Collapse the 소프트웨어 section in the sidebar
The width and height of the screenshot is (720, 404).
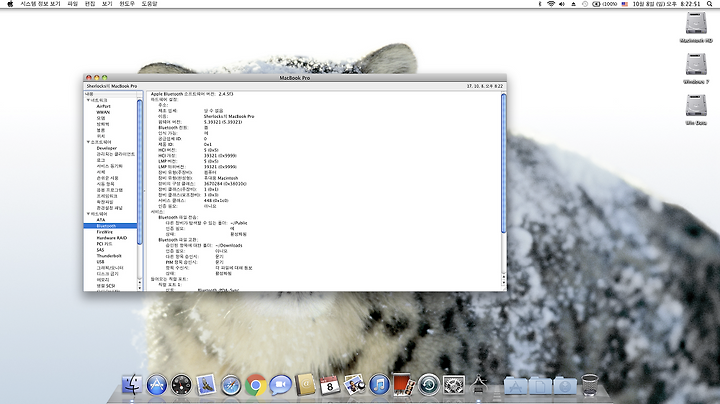(88, 142)
